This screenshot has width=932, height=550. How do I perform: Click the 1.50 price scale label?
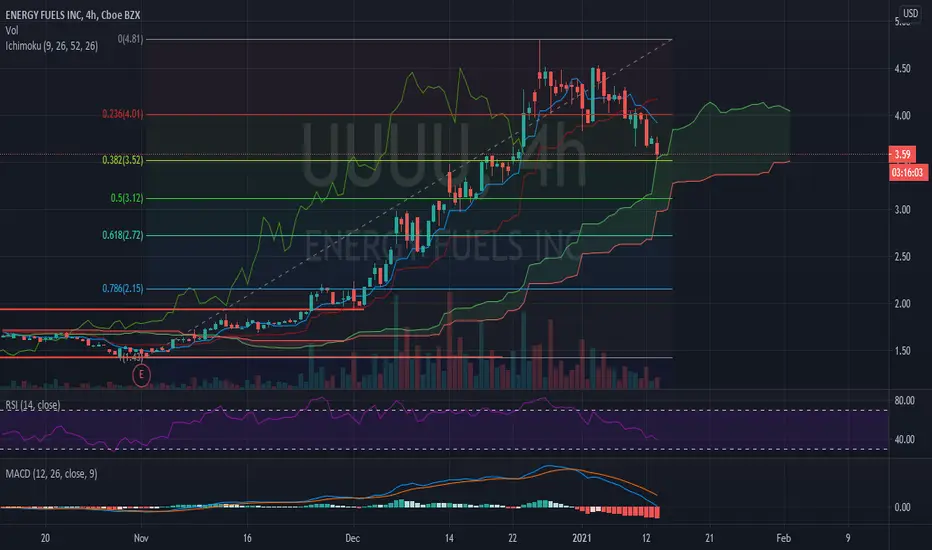[x=902, y=351]
